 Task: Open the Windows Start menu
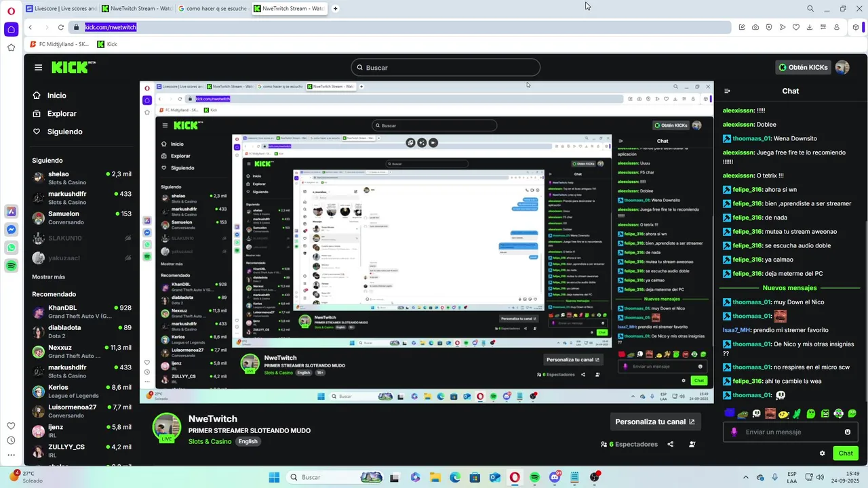[x=274, y=477]
